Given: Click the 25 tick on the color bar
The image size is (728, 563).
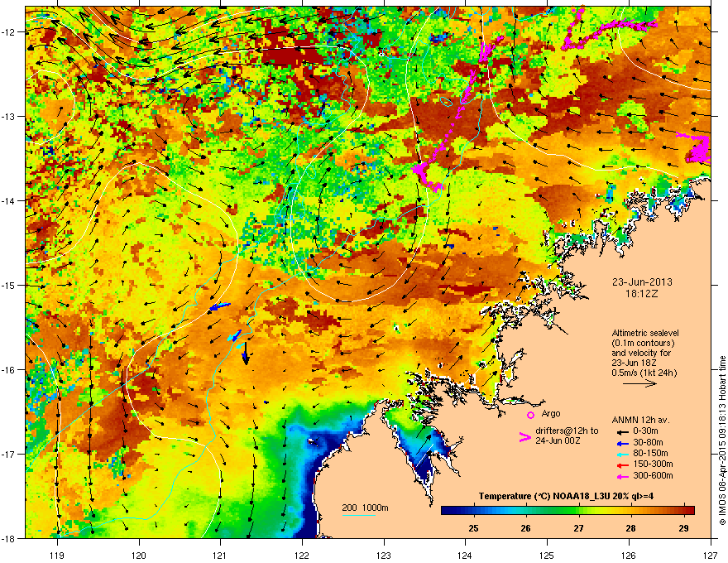Looking at the screenshot, I should [473, 528].
